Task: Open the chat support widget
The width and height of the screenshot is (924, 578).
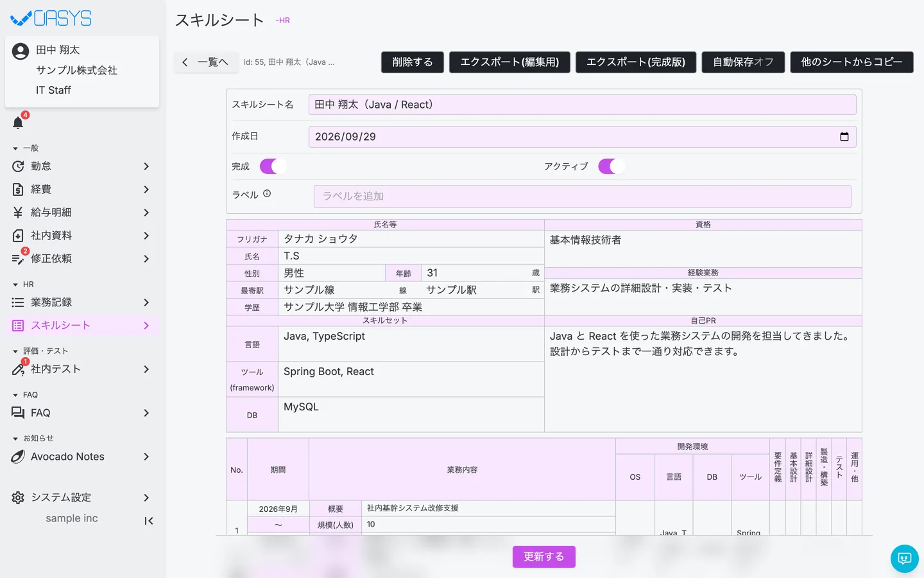Action: pos(905,559)
